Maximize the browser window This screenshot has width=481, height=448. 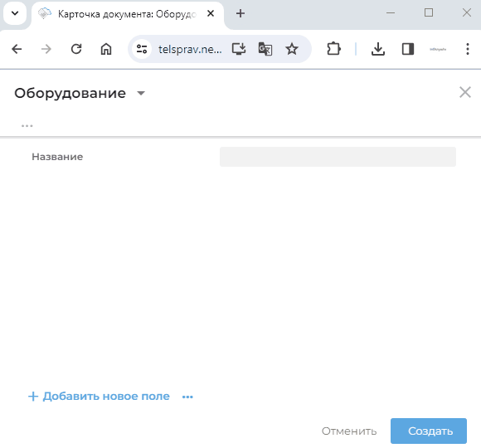pyautogui.click(x=429, y=13)
